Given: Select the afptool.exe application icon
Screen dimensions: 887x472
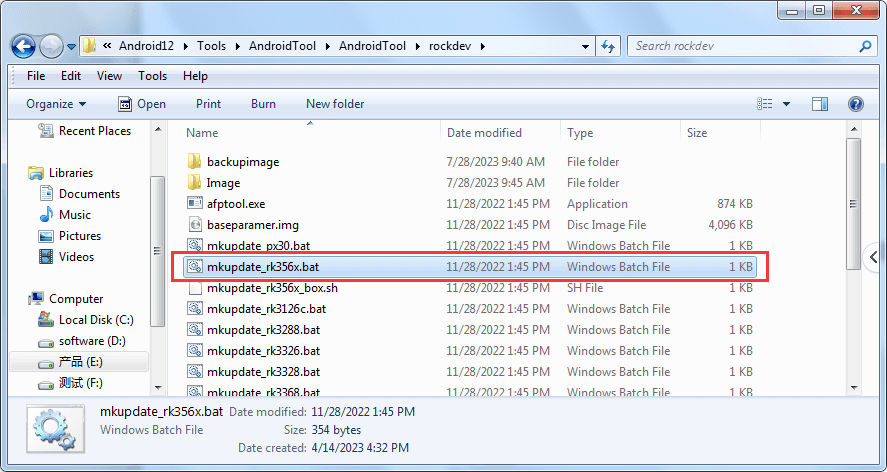Looking at the screenshot, I should tap(195, 204).
